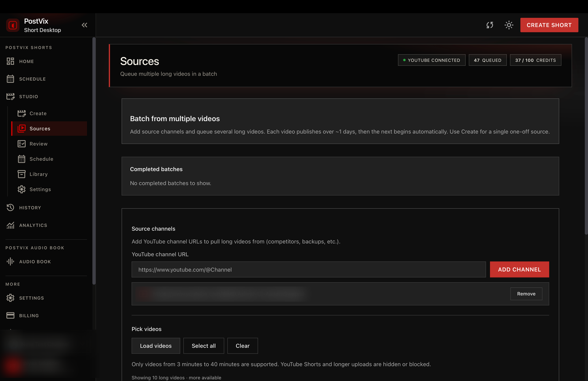Click the YOUTUBE CONNECTED status badge
This screenshot has width=588, height=381.
(432, 60)
